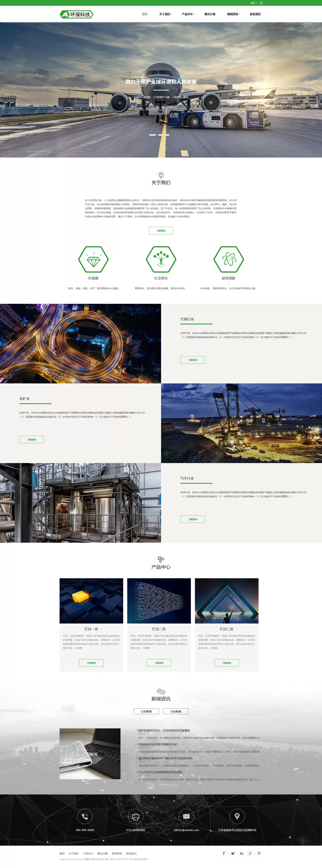Click the Pinterest icon in the footer
Image resolution: width=322 pixels, height=868 pixels.
pos(259,853)
